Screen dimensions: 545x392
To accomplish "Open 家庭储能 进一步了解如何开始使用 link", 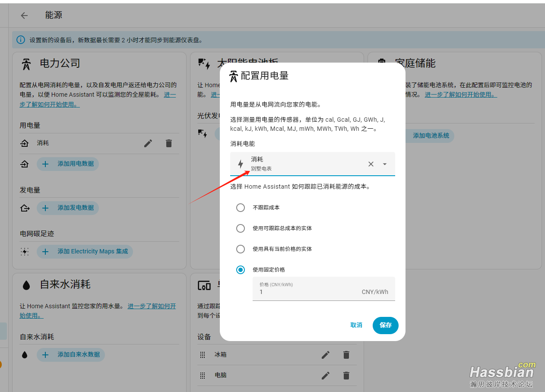I will (x=461, y=95).
